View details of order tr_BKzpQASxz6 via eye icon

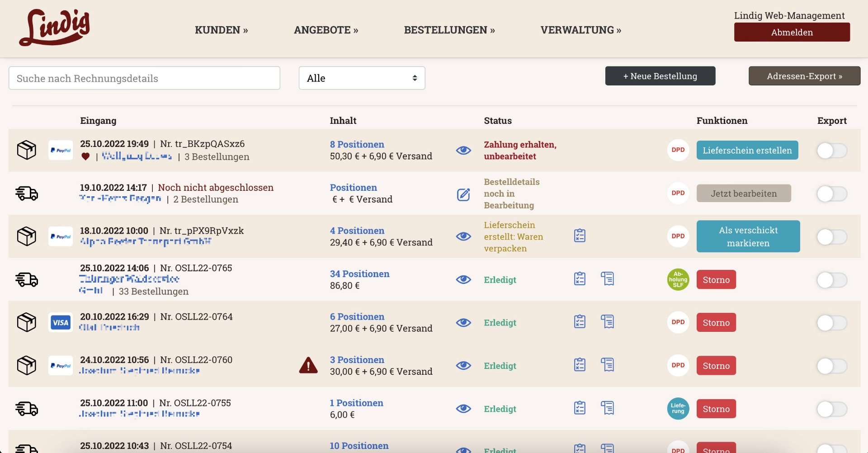[x=463, y=151]
